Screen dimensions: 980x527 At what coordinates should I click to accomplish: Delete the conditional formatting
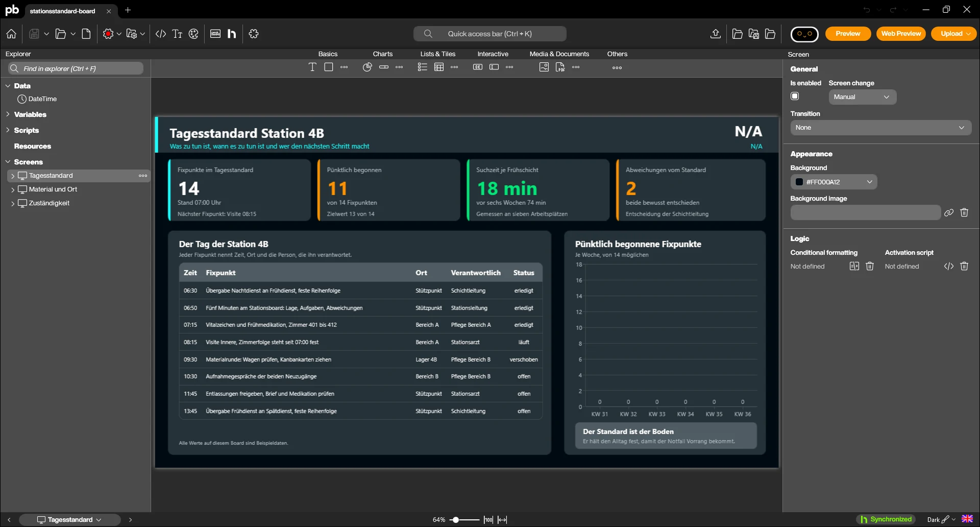click(870, 266)
